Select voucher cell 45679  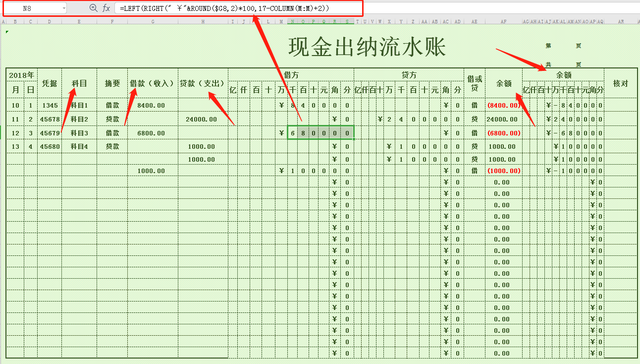point(49,133)
